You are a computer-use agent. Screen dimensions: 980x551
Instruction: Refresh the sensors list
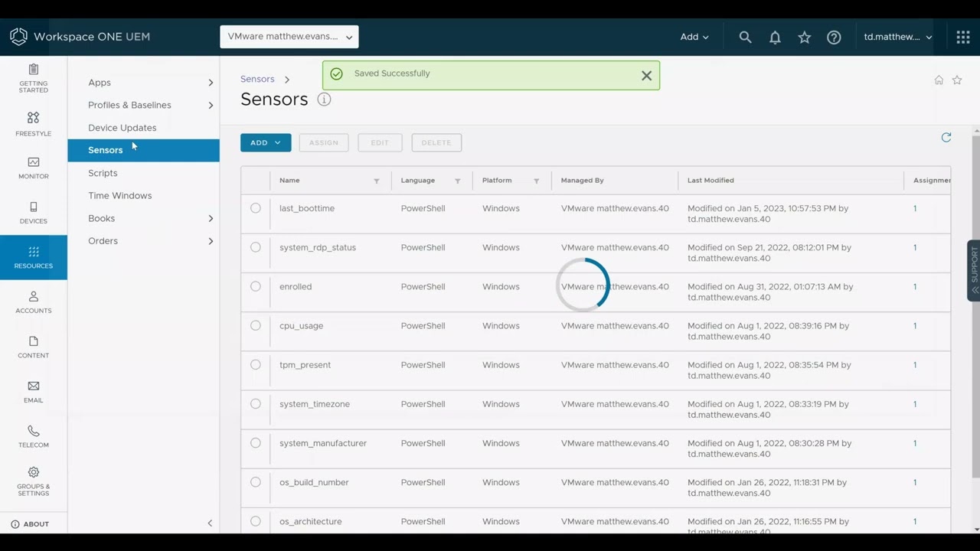tap(946, 137)
